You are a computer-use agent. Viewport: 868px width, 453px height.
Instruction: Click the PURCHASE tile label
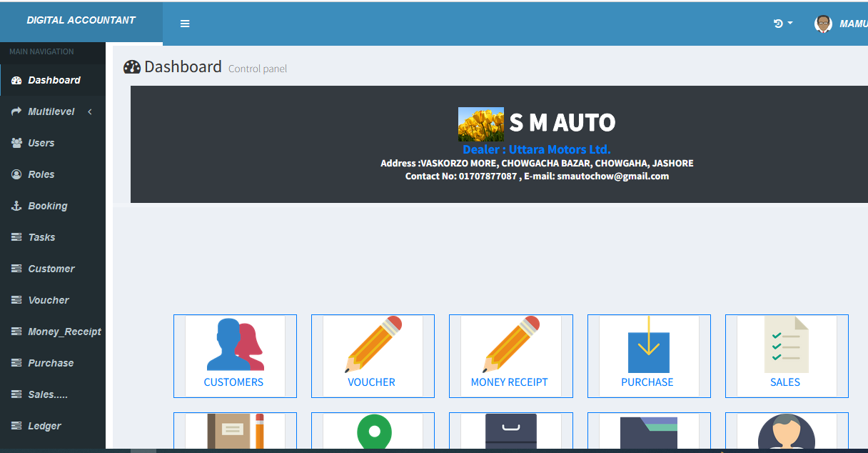click(647, 382)
